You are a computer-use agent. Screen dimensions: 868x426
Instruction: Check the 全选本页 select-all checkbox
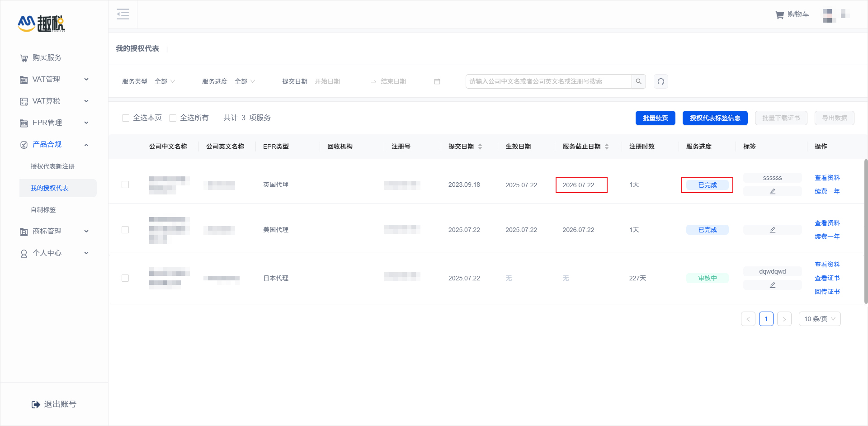[x=126, y=118]
